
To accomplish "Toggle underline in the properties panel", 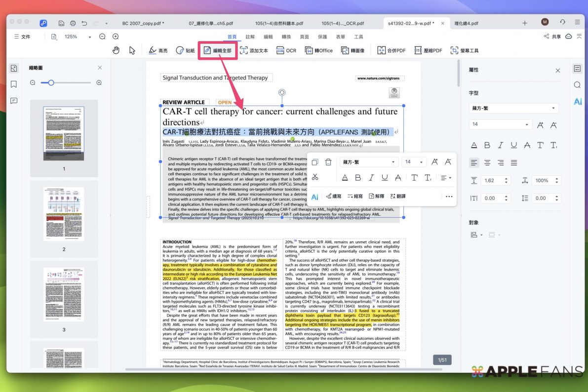I will pos(514,145).
